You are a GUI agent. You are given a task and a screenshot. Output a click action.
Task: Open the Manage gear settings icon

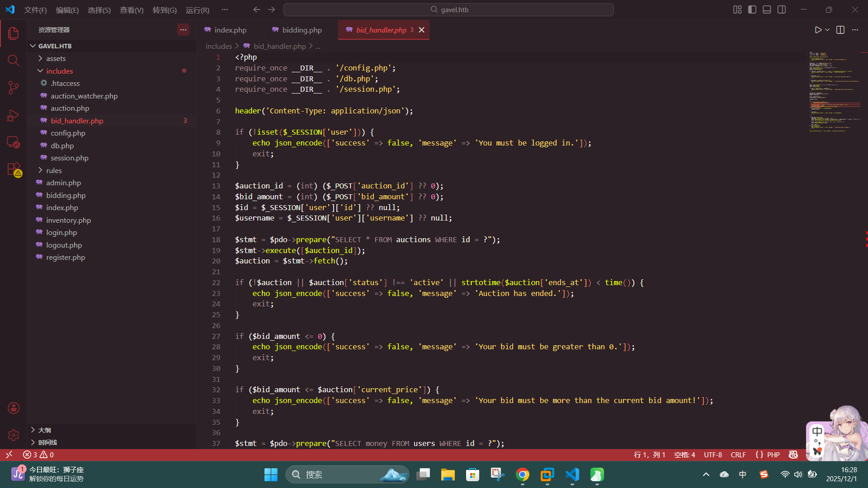(14, 435)
